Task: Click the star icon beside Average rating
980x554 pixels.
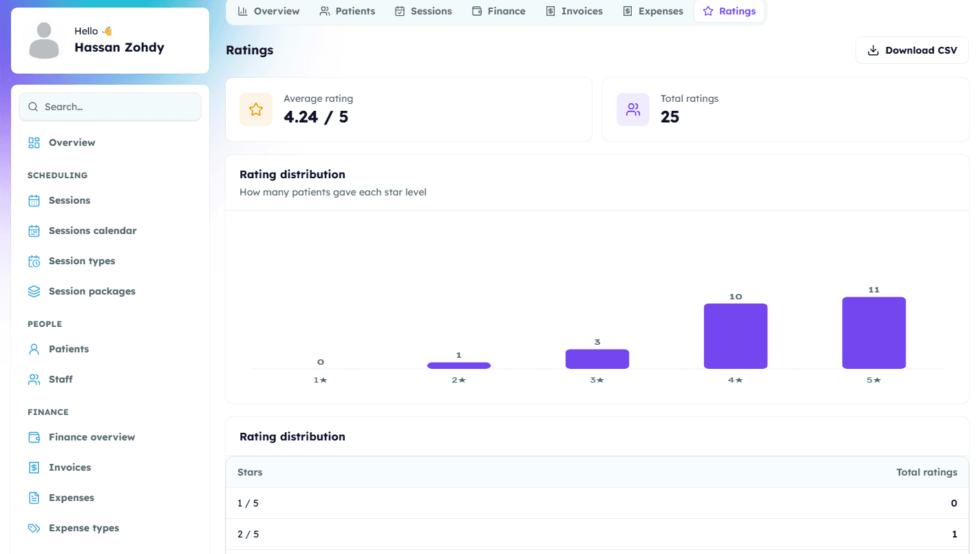Action: click(x=256, y=109)
